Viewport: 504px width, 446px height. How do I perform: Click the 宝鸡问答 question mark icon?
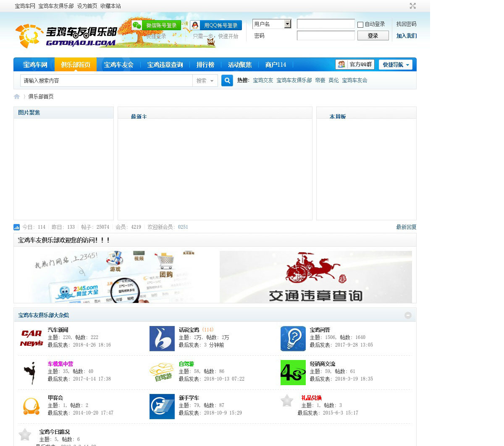(293, 338)
